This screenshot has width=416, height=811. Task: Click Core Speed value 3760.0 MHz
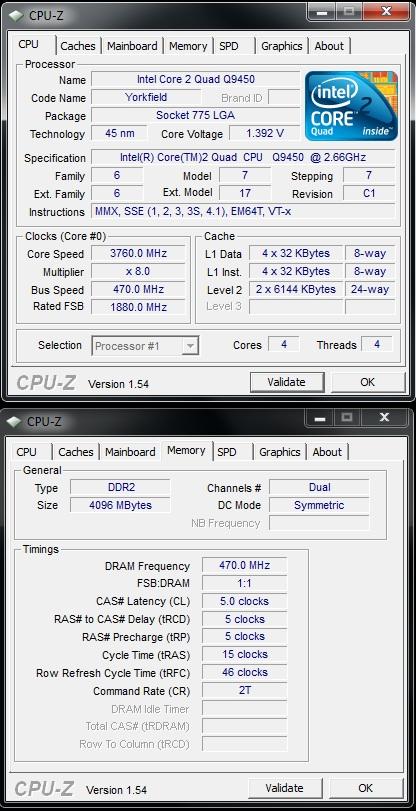click(138, 253)
